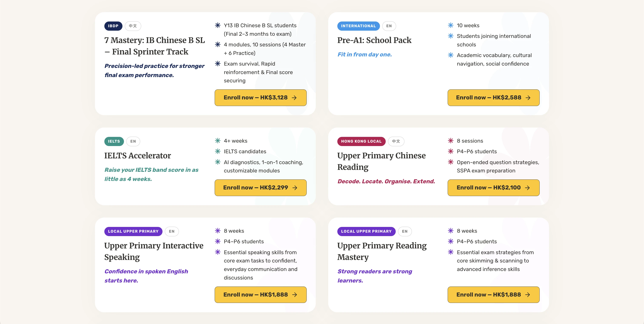Open the Pre-A1: School Pack title
Image resolution: width=644 pixels, height=324 pixels.
point(374,40)
